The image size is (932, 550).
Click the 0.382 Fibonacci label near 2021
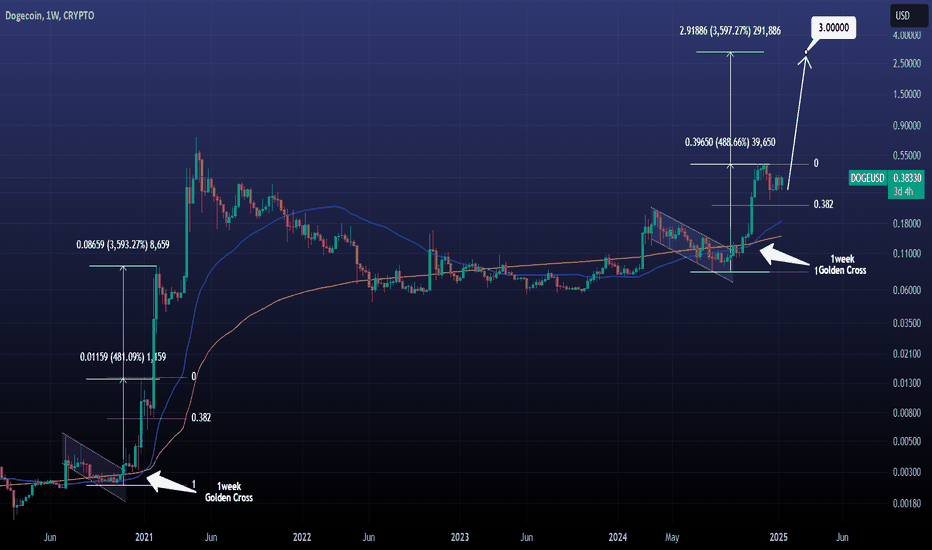[x=201, y=417]
